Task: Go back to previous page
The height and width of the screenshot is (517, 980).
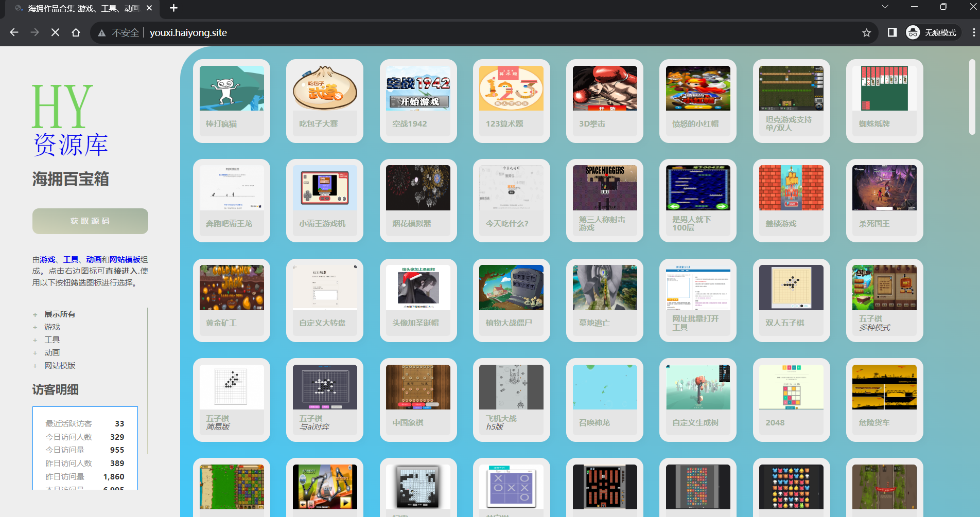Action: tap(14, 32)
